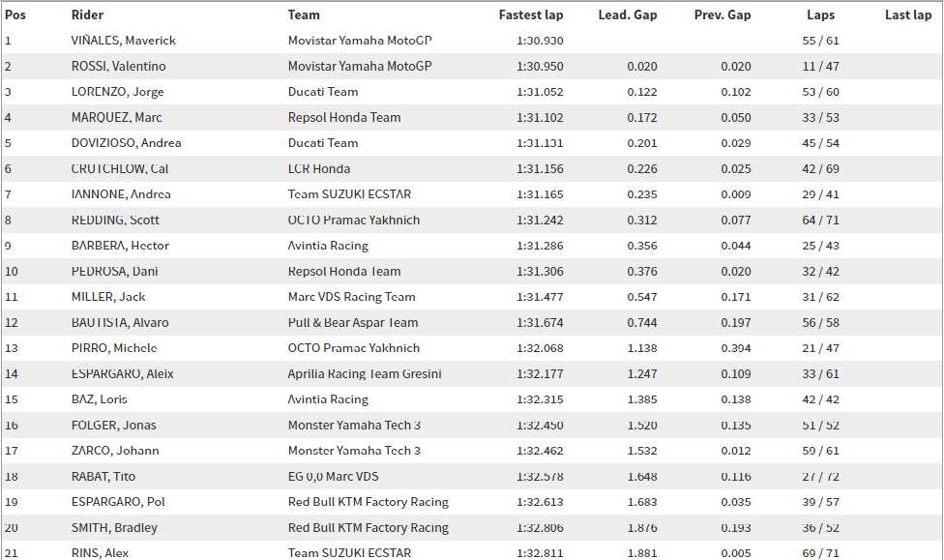Select ZARCO, Johann rider name
Image resolution: width=944 pixels, height=560 pixels.
coord(115,451)
